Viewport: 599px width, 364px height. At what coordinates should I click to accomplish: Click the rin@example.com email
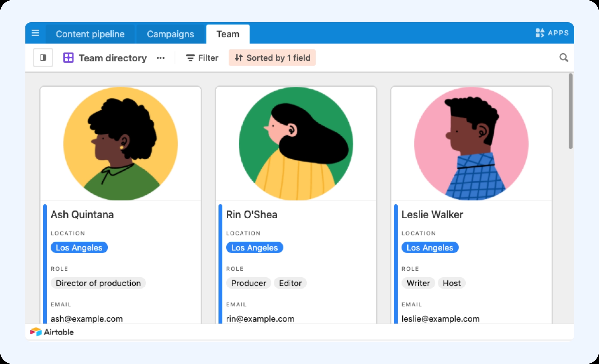260,319
